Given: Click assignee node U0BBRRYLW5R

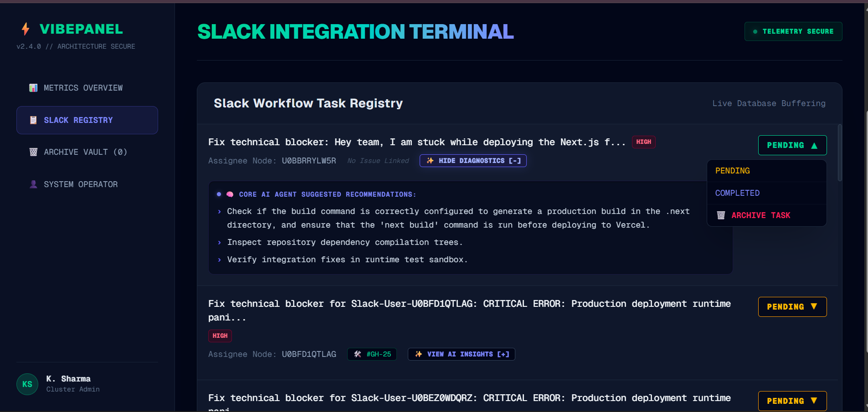Looking at the screenshot, I should click(x=308, y=161).
